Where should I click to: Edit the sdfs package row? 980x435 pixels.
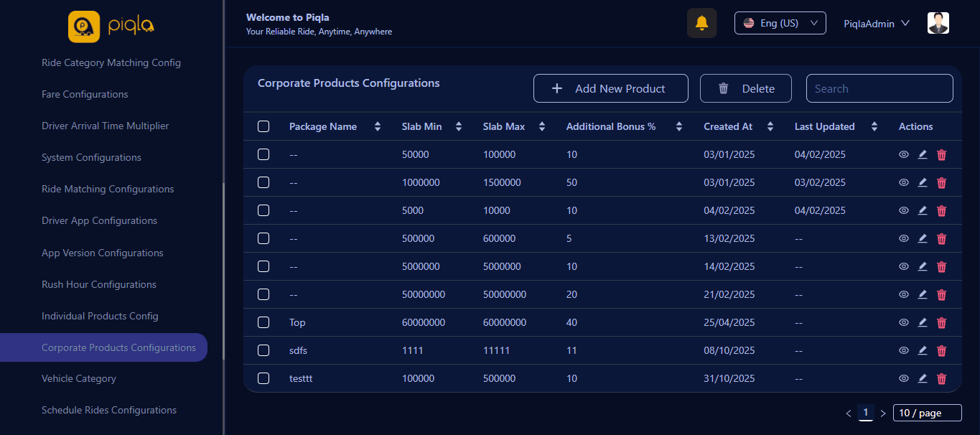(x=923, y=350)
